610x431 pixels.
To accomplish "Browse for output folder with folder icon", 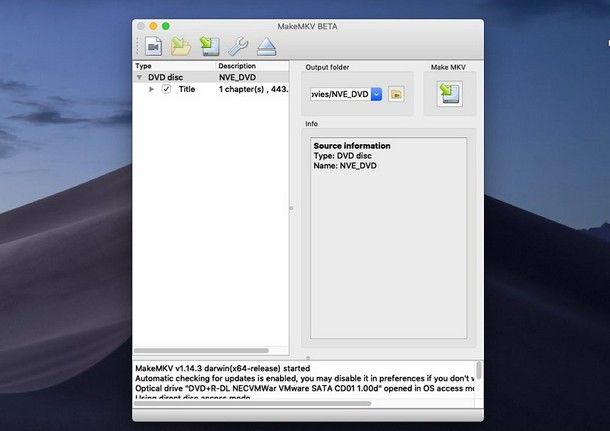I will click(x=396, y=94).
